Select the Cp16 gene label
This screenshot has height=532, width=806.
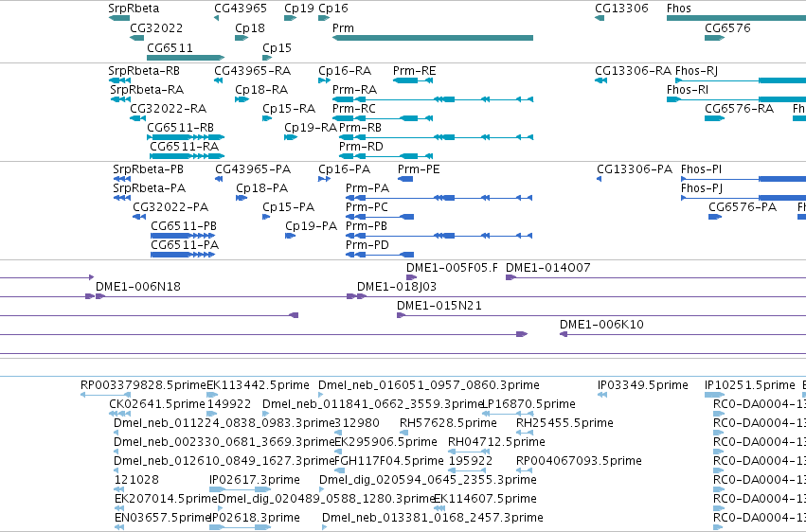pos(333,9)
